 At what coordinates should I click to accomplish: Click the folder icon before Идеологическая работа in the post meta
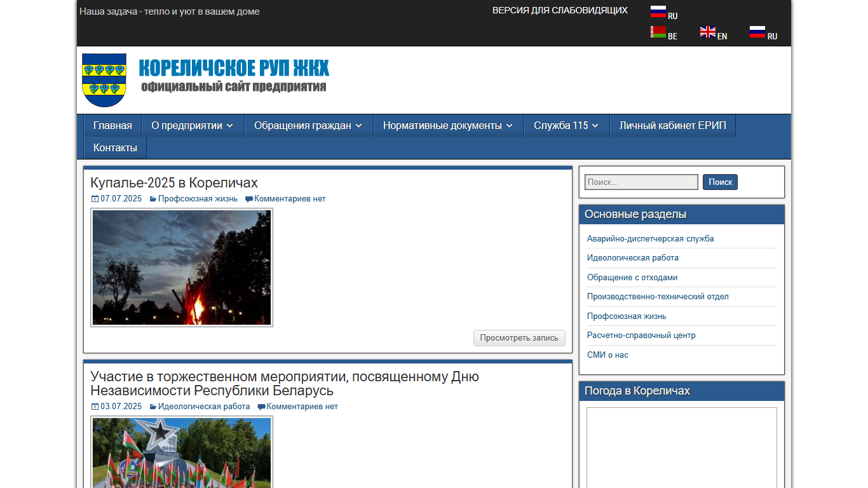point(153,407)
